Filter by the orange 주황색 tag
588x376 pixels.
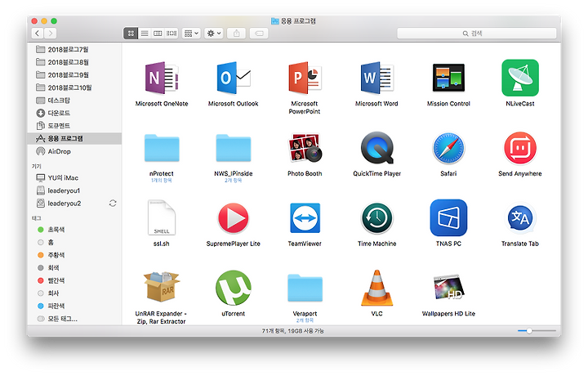coord(74,255)
